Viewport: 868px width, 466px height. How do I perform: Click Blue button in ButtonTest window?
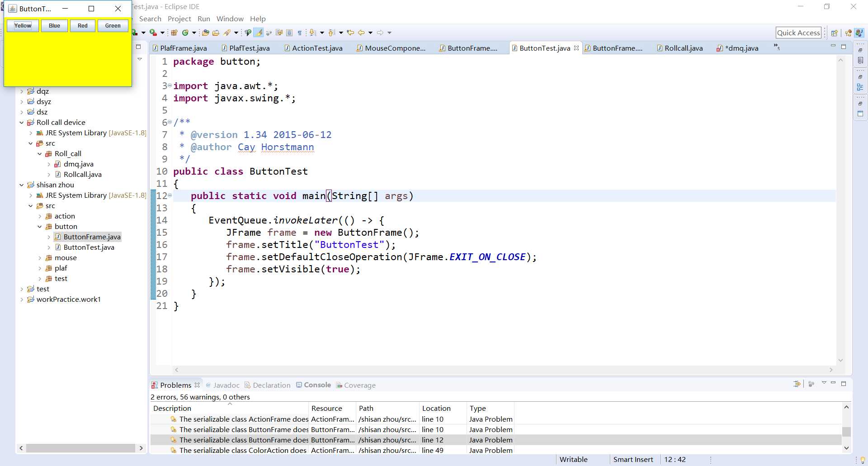pos(55,26)
